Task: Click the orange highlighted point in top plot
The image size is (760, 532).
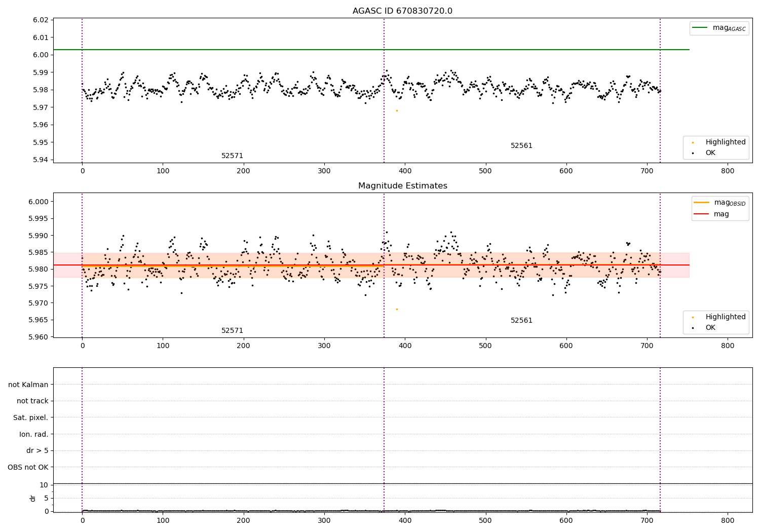Action: [x=397, y=110]
